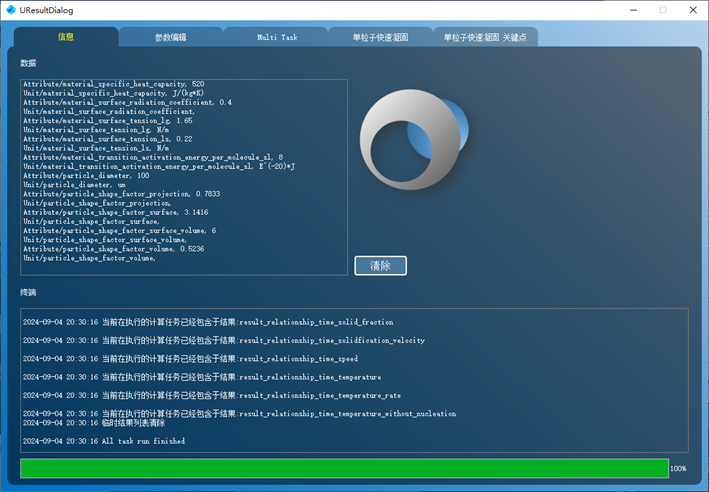Open the 单粒子快速凝固 关键点 tab
The width and height of the screenshot is (709, 492).
coord(485,37)
